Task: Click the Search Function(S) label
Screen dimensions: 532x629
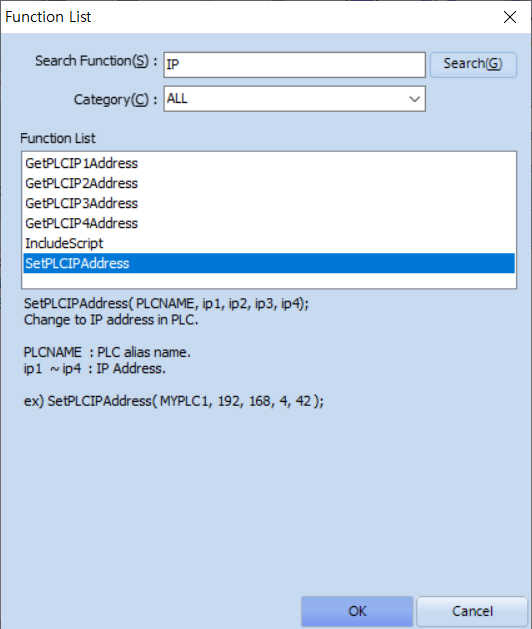Action: 96,61
